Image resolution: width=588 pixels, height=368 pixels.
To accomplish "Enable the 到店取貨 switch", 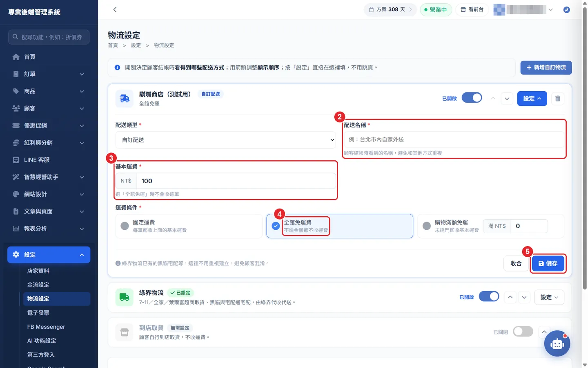I will (x=523, y=332).
